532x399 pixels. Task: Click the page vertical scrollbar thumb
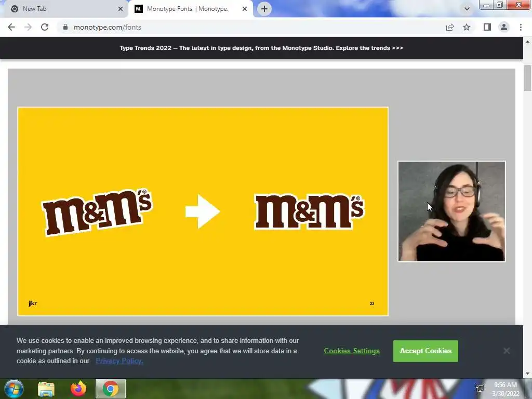(x=527, y=78)
